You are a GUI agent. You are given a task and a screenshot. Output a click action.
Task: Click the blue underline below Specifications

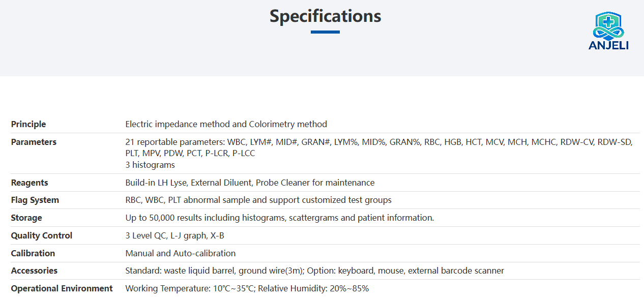click(325, 32)
